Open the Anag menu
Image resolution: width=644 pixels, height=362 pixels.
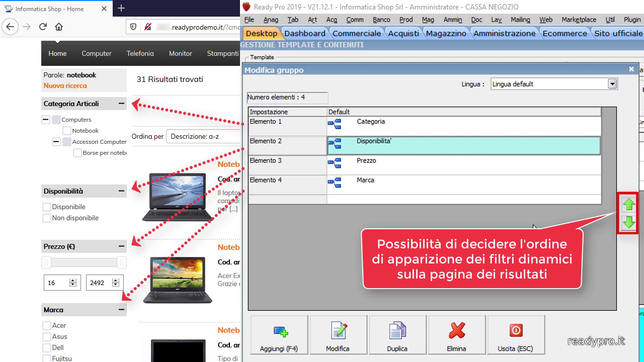271,20
